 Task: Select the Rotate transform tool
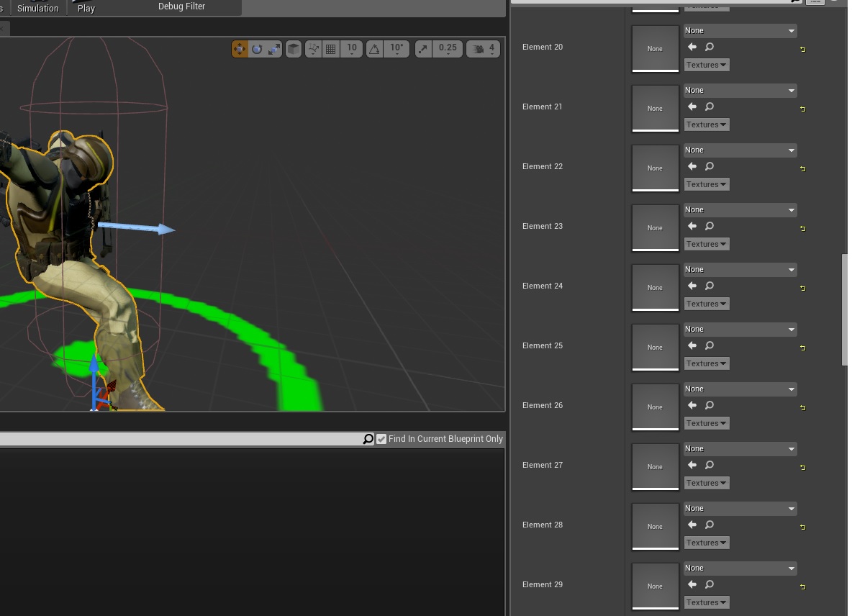click(257, 49)
